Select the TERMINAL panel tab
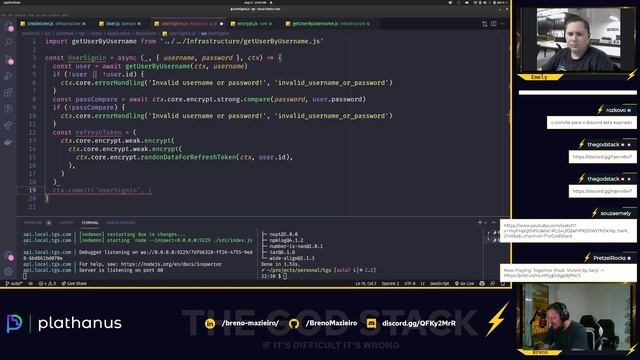Viewport: 640px width, 360px height. pyautogui.click(x=90, y=223)
